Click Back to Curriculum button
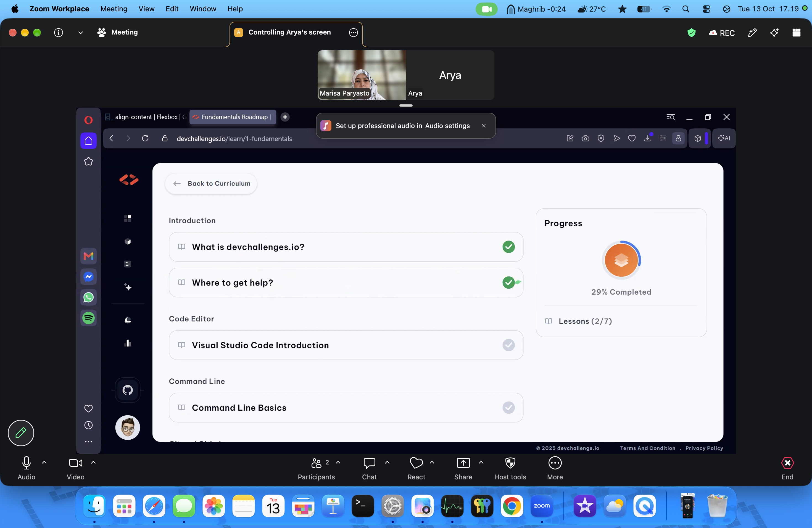The width and height of the screenshot is (812, 528). point(211,184)
